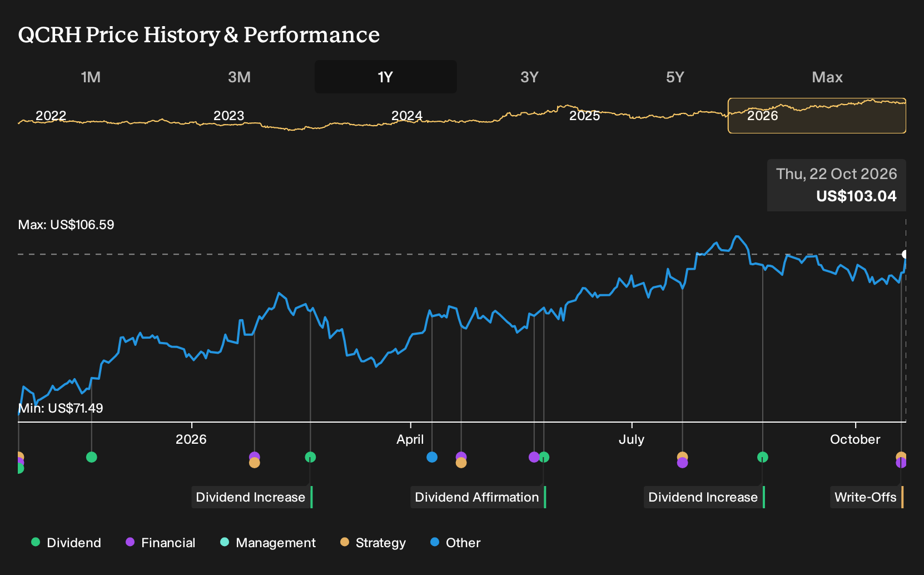This screenshot has width=924, height=575.
Task: Open the first Dividend Increase event label
Action: 252,497
